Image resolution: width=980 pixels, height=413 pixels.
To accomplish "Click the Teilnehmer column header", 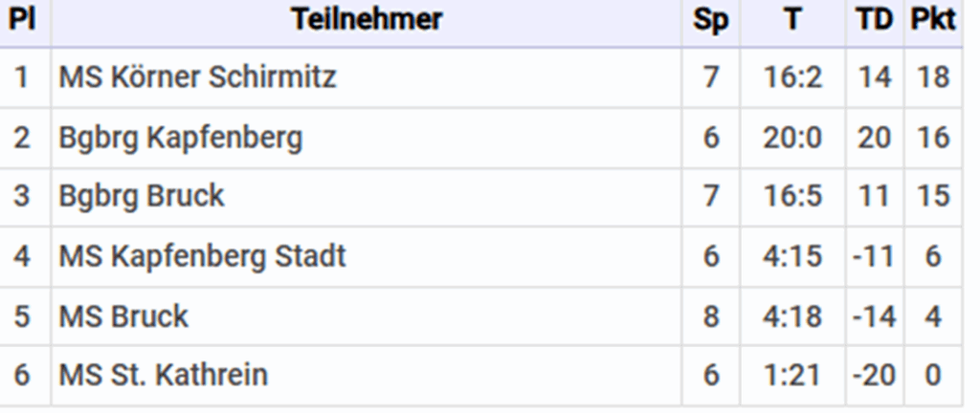I will tap(367, 19).
